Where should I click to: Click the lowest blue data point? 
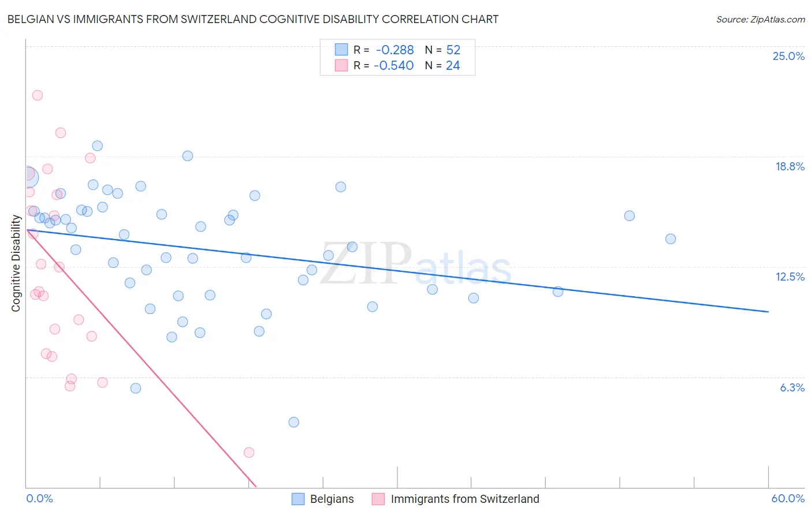[x=294, y=422]
